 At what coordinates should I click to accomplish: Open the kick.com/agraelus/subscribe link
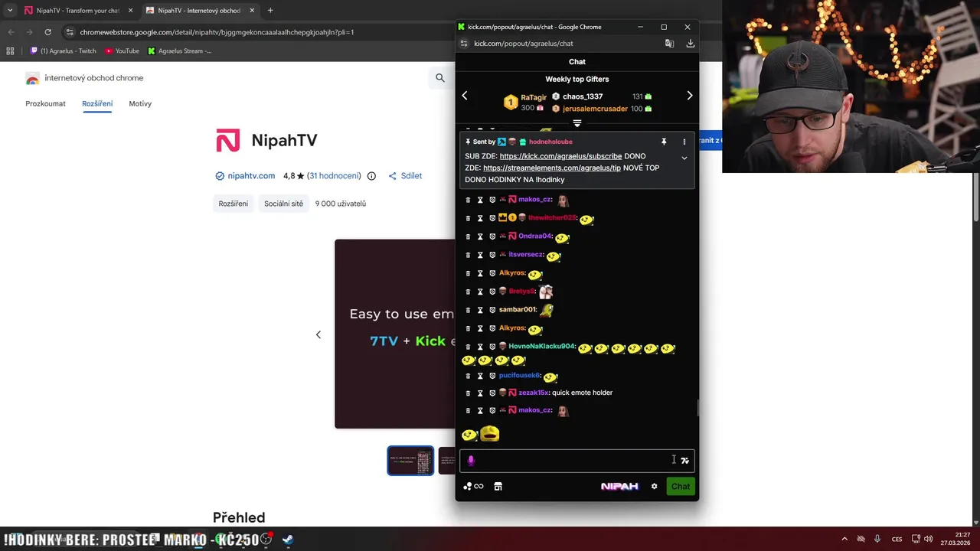coord(560,156)
